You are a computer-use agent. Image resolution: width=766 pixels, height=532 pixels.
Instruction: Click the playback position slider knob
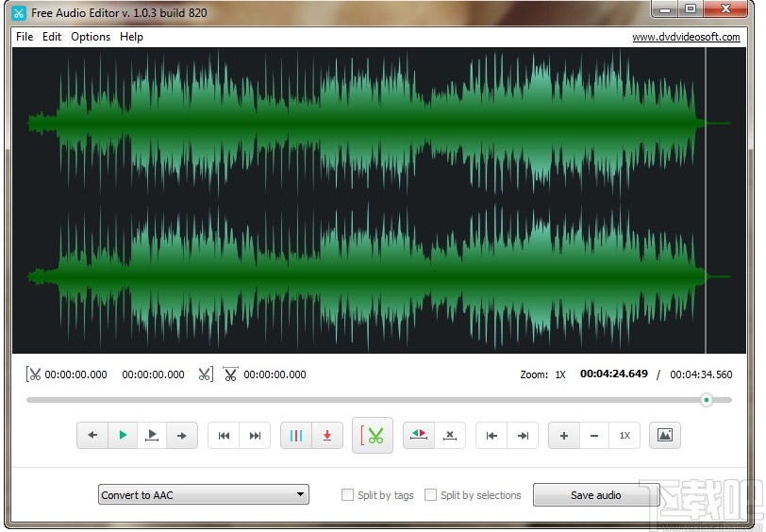706,400
